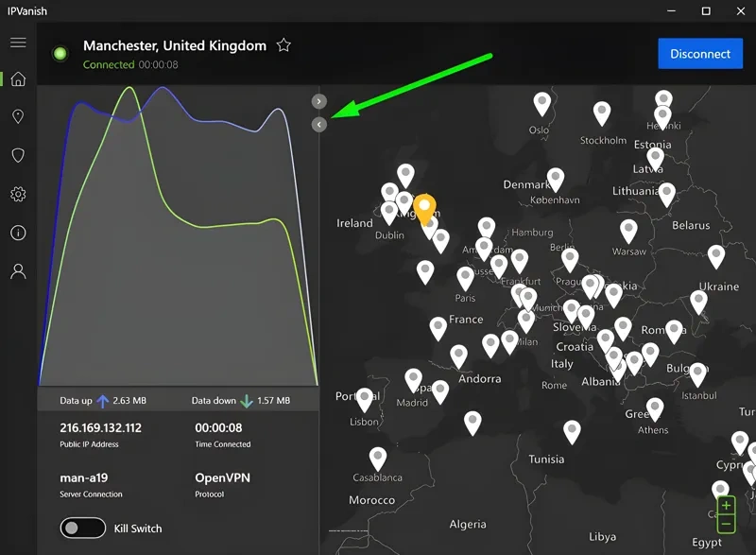Toggle the Kill Switch

[82, 529]
